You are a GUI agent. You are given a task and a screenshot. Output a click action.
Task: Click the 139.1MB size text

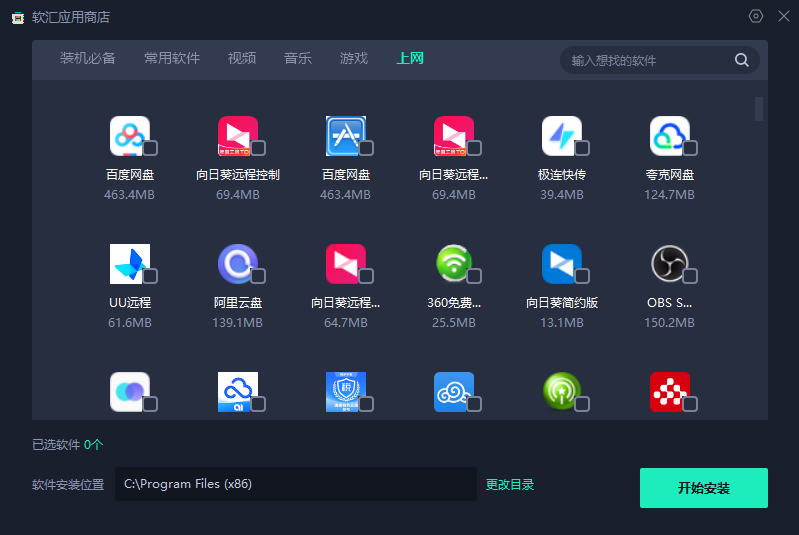[237, 323]
